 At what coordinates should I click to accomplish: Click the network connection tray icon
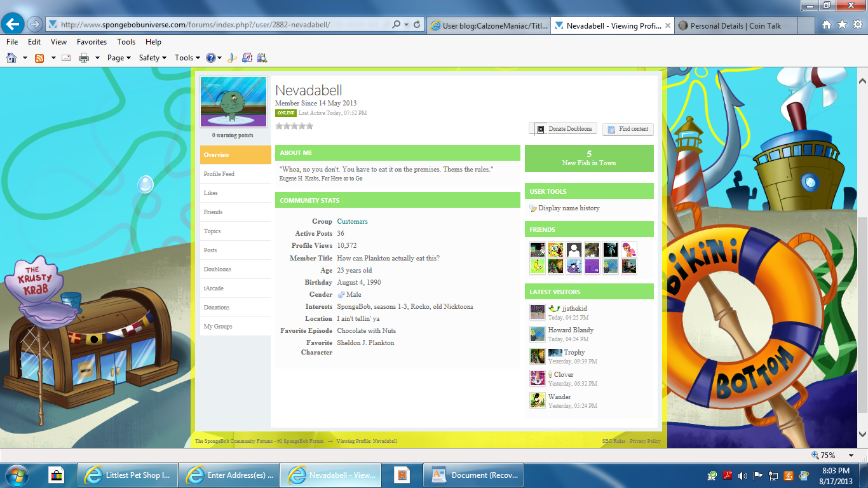773,475
